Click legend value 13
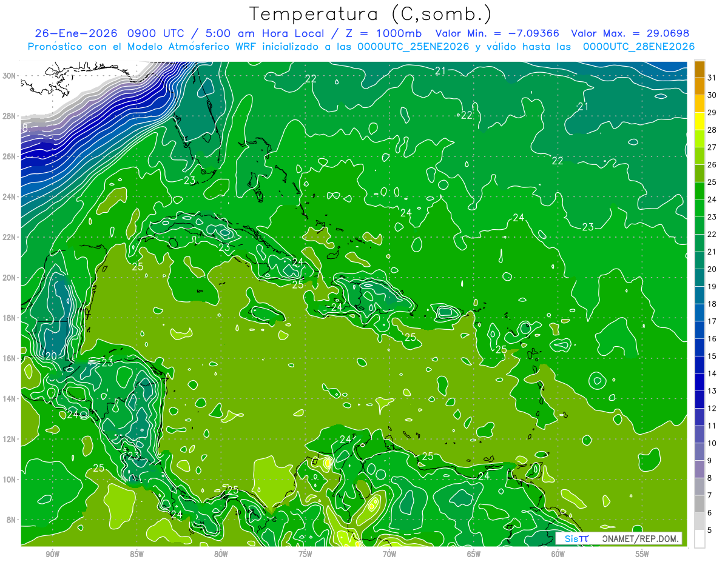The height and width of the screenshot is (562, 728). 712,391
